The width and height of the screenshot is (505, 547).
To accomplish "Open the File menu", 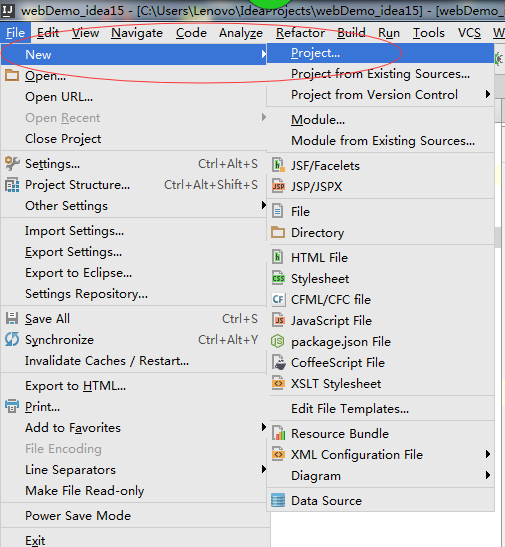I will (x=16, y=33).
